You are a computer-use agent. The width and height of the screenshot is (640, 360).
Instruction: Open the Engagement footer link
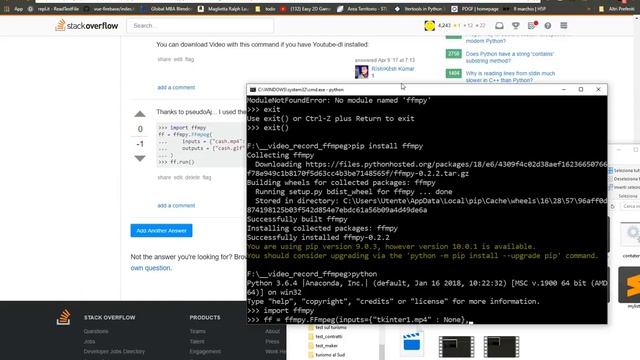click(x=205, y=351)
